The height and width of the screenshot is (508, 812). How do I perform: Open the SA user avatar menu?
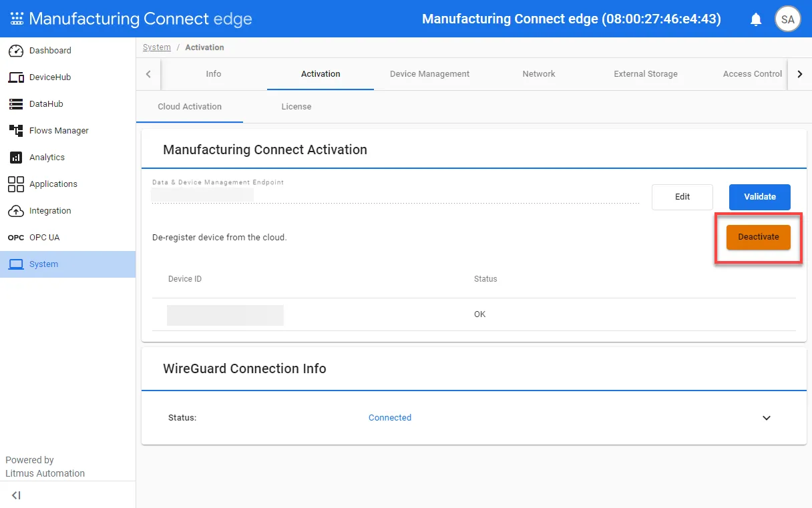(x=787, y=19)
